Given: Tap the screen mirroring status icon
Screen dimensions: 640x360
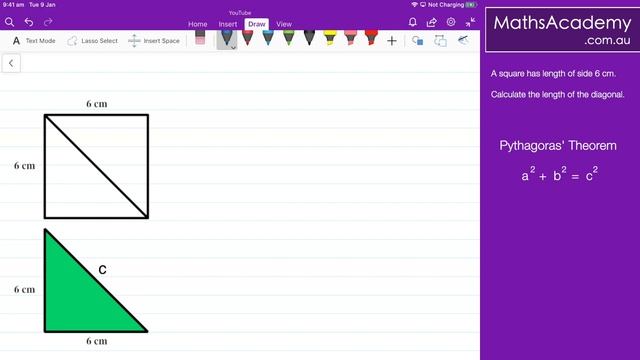Looking at the screenshot, I should coord(423,4).
